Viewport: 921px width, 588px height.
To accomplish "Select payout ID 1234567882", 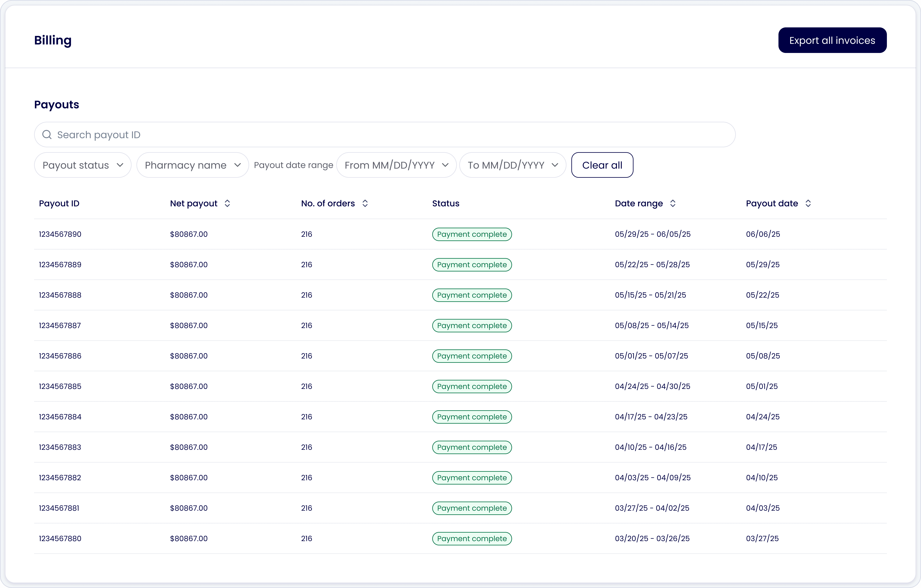I will (x=60, y=478).
